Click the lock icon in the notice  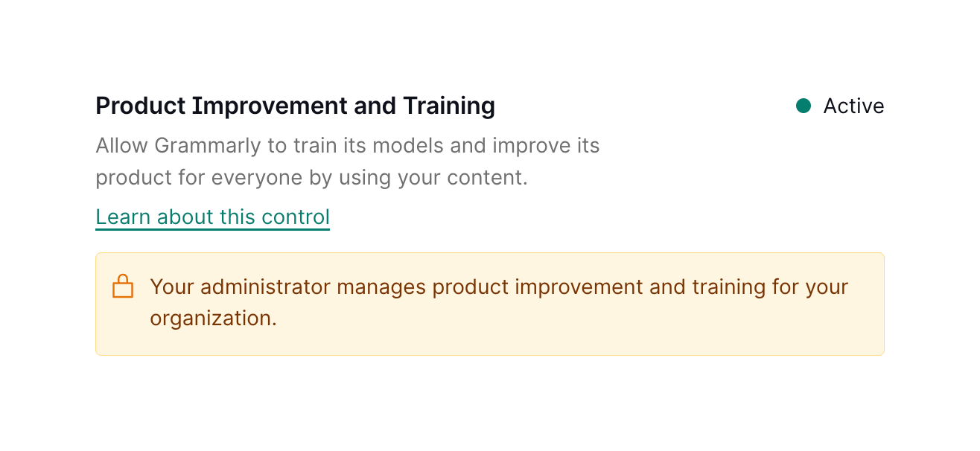(123, 287)
